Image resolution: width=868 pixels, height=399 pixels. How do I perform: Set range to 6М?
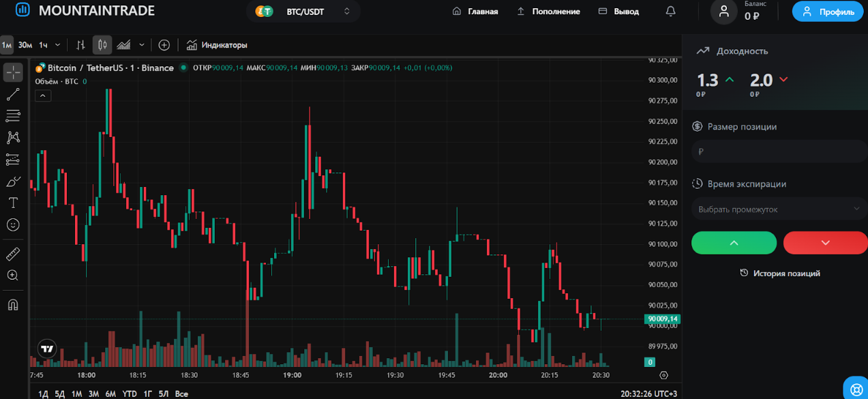tap(110, 394)
